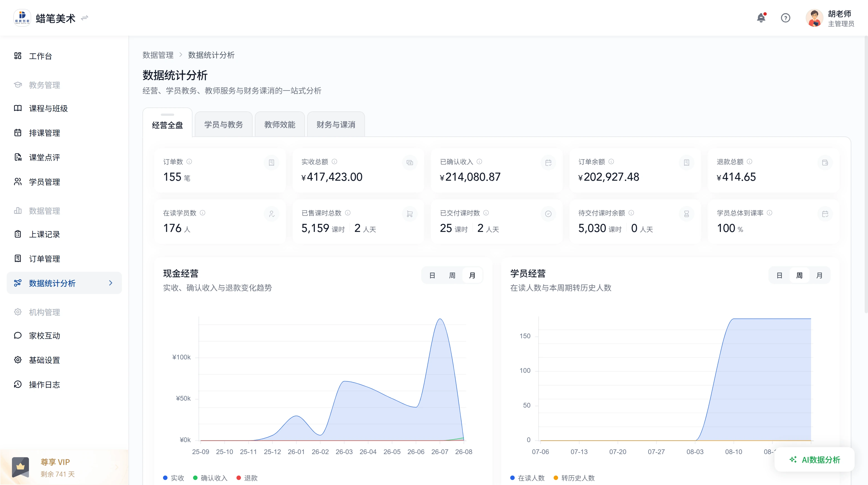
Task: Switch to 财务与课消 tab
Action: [x=336, y=124]
